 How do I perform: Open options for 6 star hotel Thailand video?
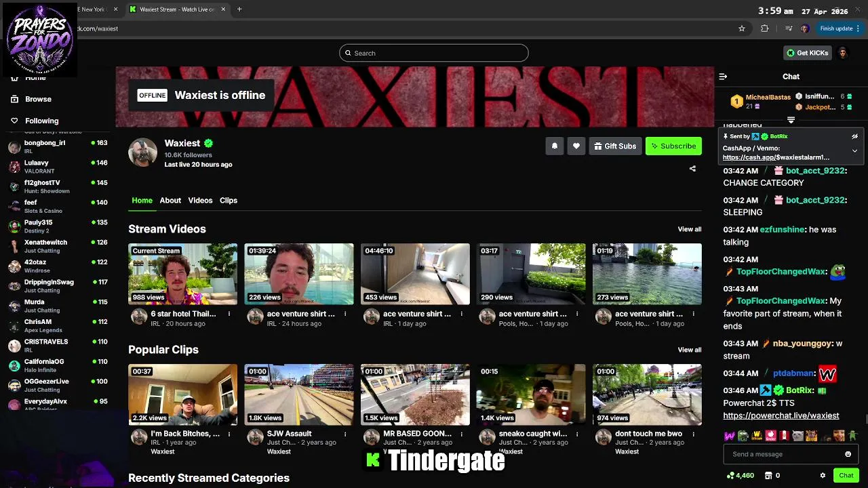click(229, 314)
